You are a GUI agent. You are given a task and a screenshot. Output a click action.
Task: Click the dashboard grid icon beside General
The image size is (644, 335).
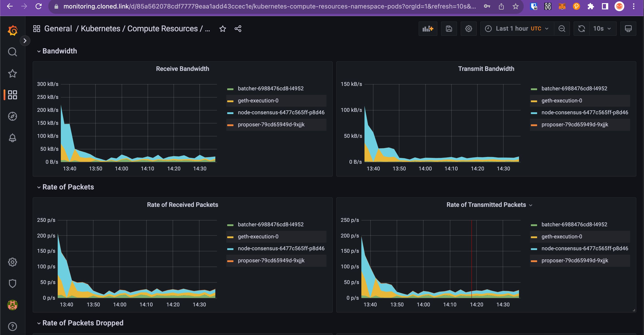click(36, 28)
